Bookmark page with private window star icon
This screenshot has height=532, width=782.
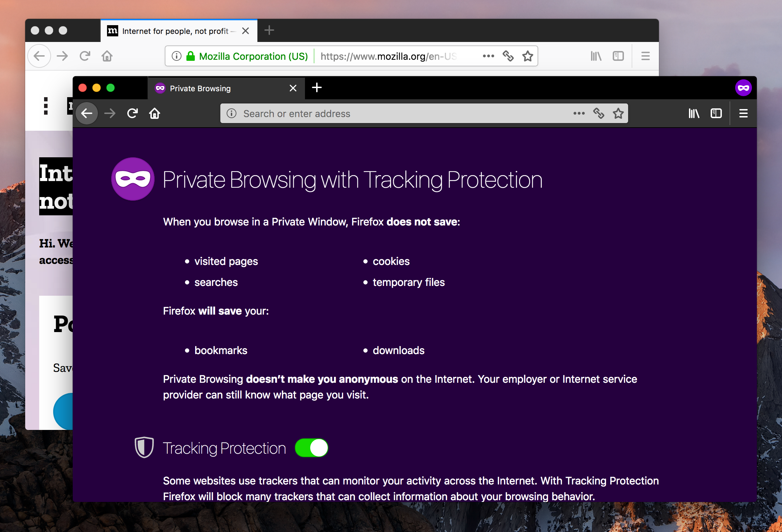(618, 113)
